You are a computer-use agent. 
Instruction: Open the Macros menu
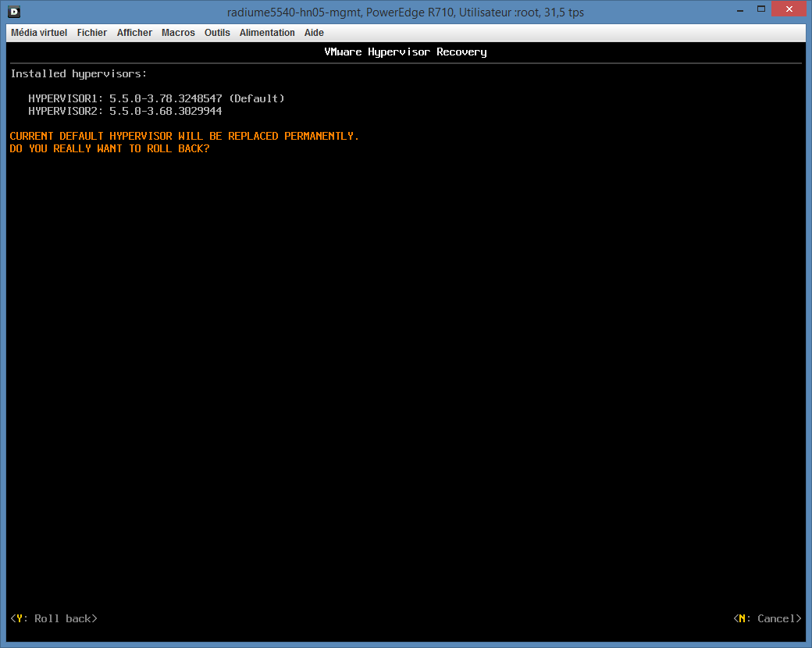click(x=178, y=33)
